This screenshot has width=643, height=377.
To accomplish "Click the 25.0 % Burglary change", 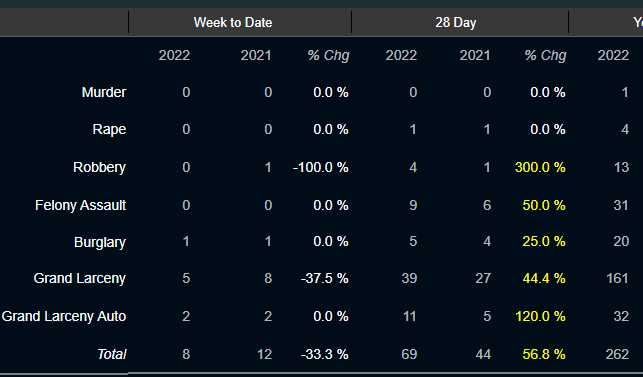I will (x=544, y=241).
